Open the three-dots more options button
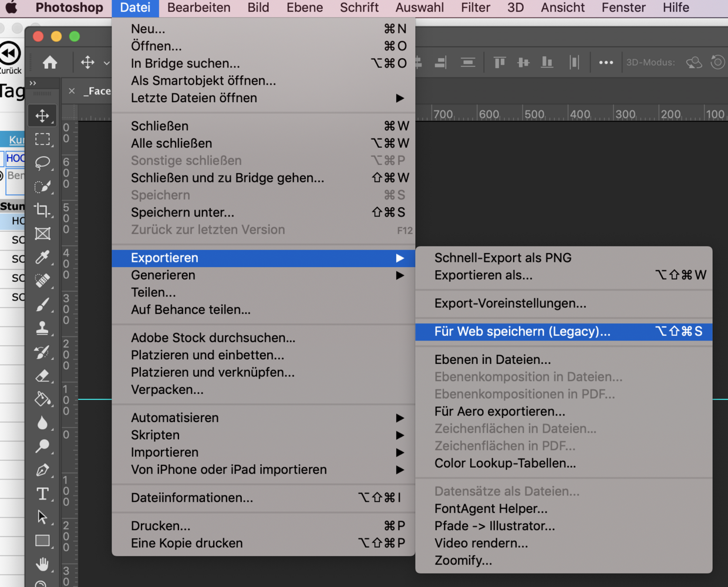This screenshot has height=587, width=728. (x=606, y=62)
